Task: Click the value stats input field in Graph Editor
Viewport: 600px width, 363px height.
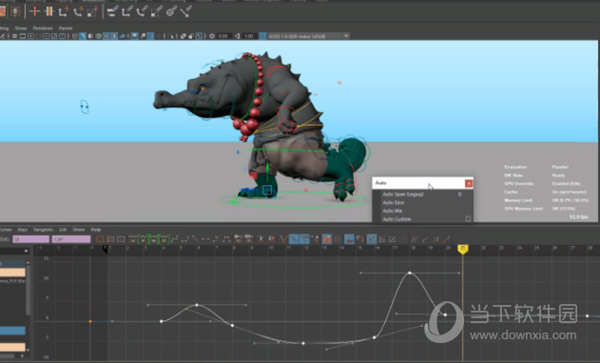Action: [71, 239]
